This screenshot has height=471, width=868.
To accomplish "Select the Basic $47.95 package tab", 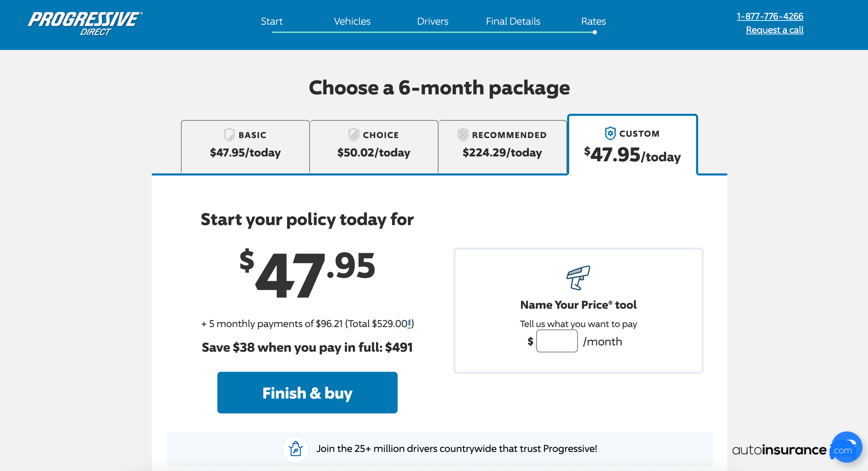I will [x=245, y=146].
